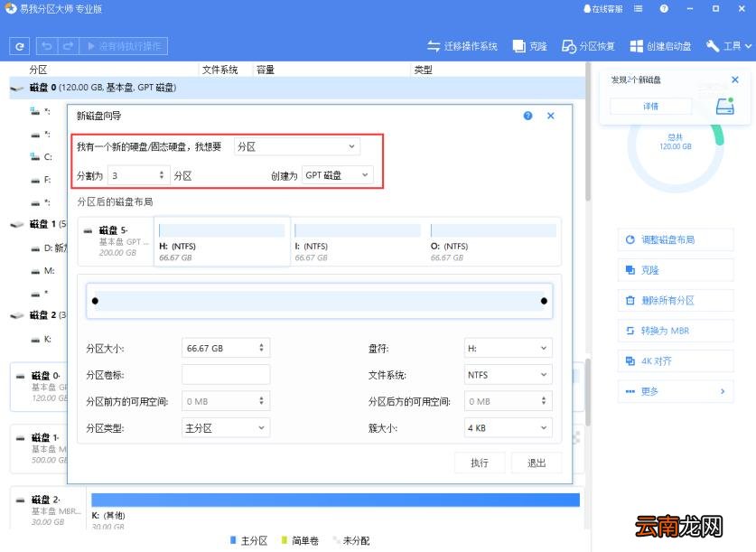Open the 我想要 分区 dropdown
Image resolution: width=756 pixels, height=552 pixels.
click(x=296, y=146)
